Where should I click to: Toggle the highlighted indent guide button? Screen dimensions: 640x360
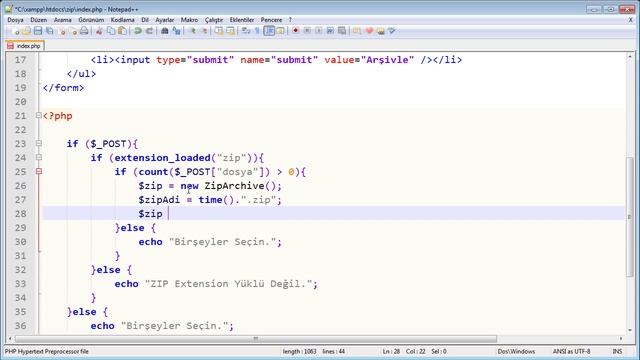click(x=269, y=31)
